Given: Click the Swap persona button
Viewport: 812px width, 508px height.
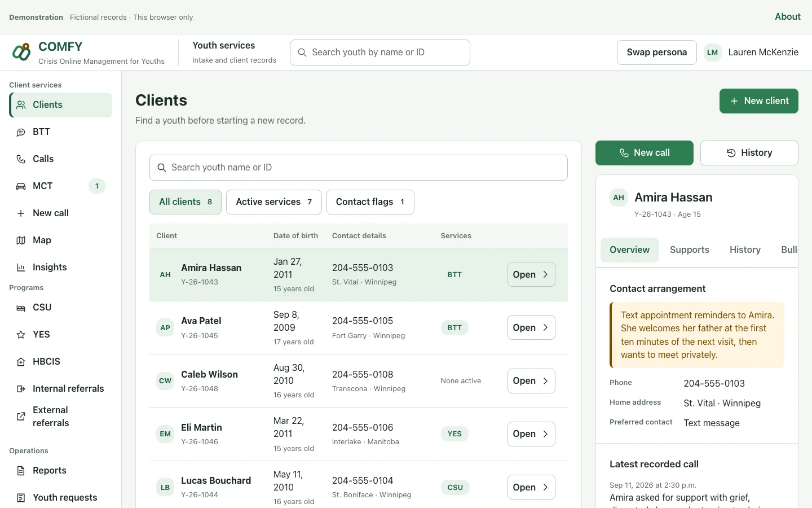Looking at the screenshot, I should coord(657,52).
